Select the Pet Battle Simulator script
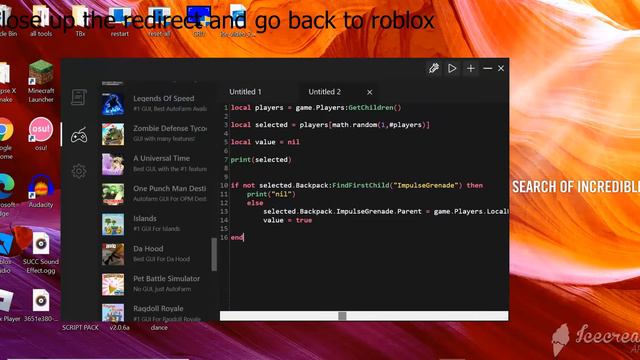Viewport: 640px width, 360px height. pos(154,284)
